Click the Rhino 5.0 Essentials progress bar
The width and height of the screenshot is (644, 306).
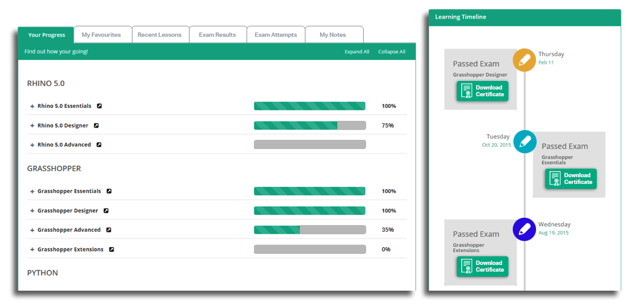pos(310,106)
